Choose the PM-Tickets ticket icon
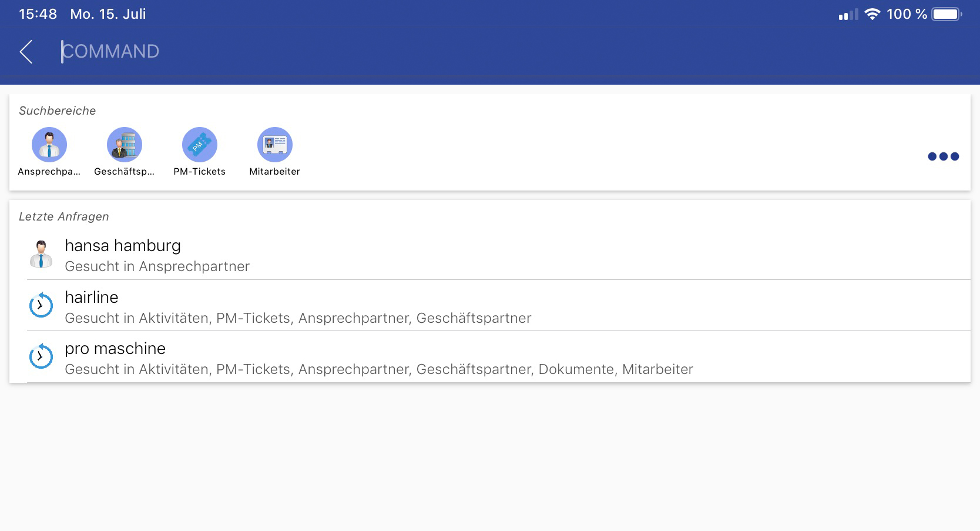This screenshot has width=980, height=531. coord(200,145)
